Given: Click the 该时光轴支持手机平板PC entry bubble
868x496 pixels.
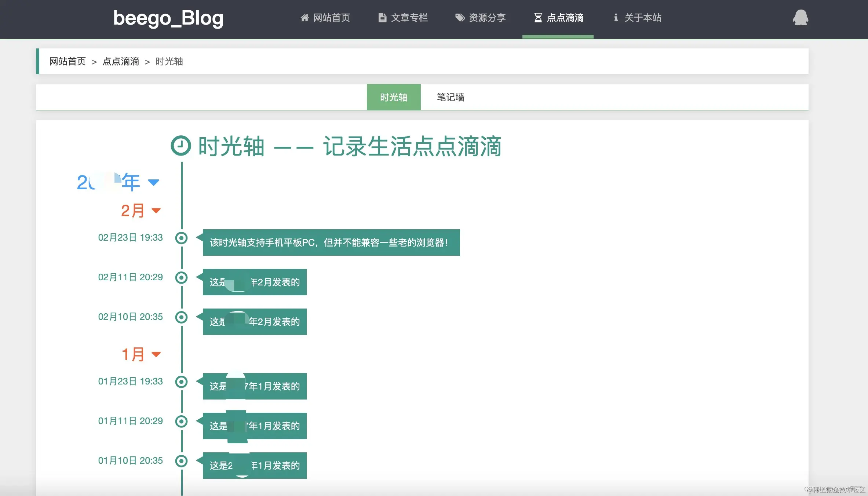Looking at the screenshot, I should 331,242.
